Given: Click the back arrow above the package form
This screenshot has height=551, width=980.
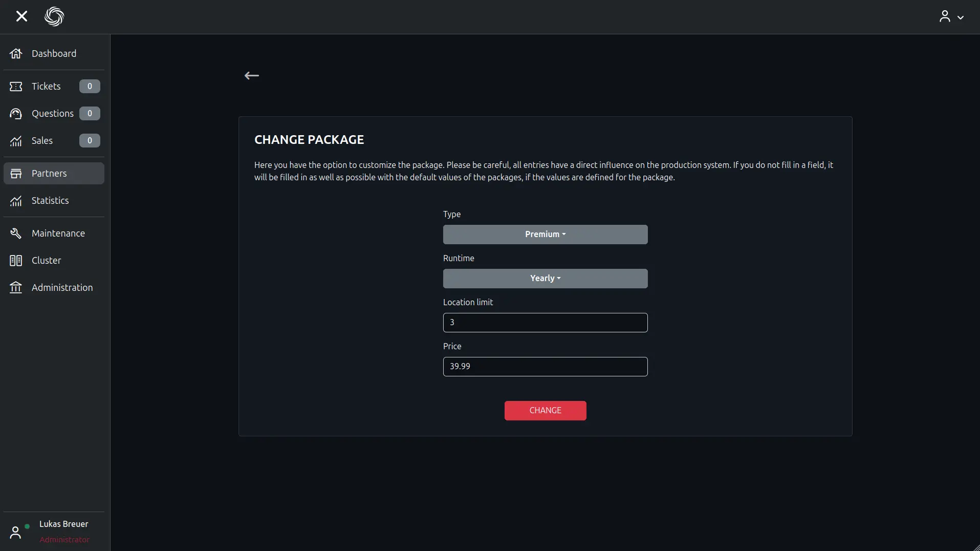Looking at the screenshot, I should (x=251, y=76).
